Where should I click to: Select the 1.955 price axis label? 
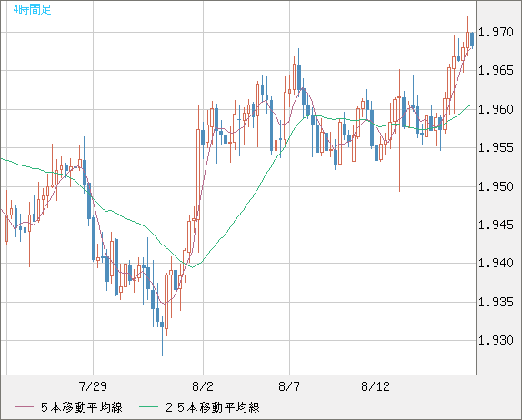click(x=496, y=147)
